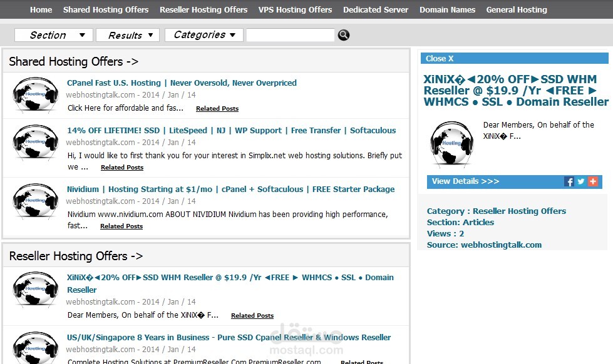Click the search magnifier icon
613x364 pixels.
[343, 35]
